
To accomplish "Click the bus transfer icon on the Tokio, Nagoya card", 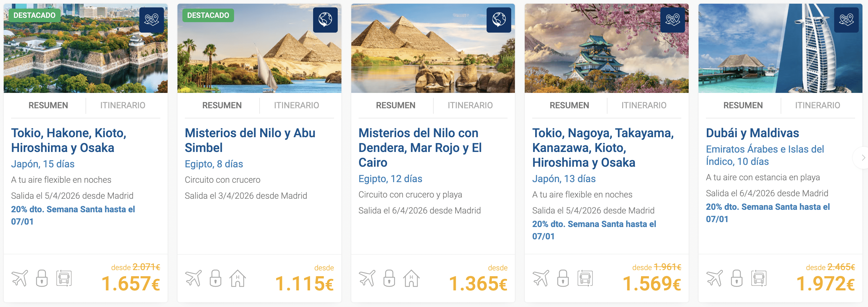I will click(585, 278).
